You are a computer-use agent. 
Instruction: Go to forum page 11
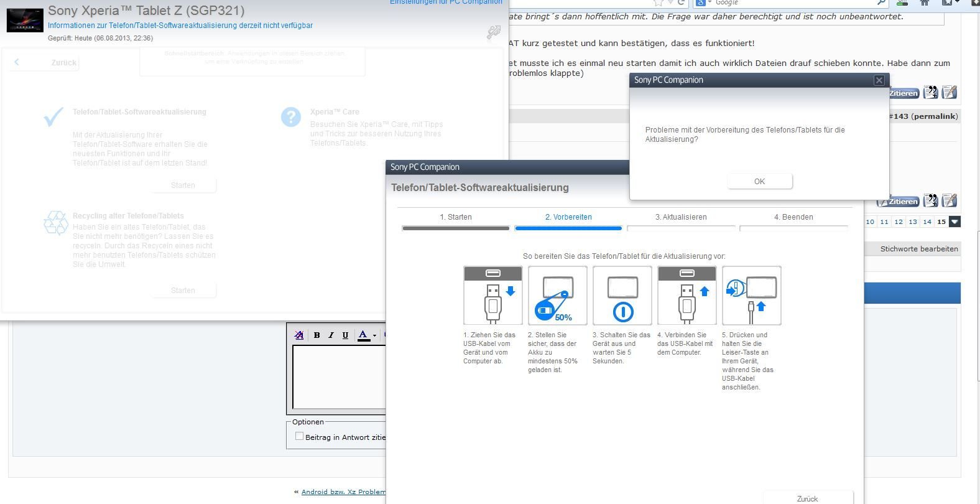pos(884,222)
